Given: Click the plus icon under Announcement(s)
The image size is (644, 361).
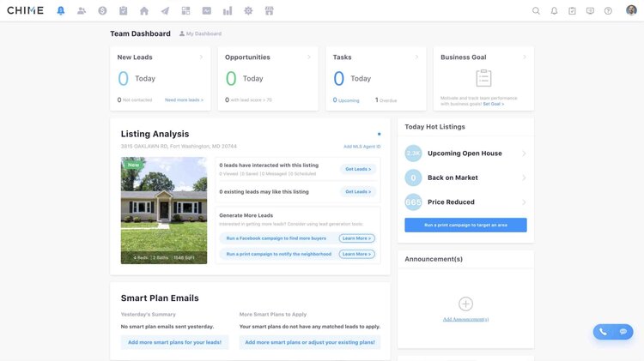Looking at the screenshot, I should 465,304.
